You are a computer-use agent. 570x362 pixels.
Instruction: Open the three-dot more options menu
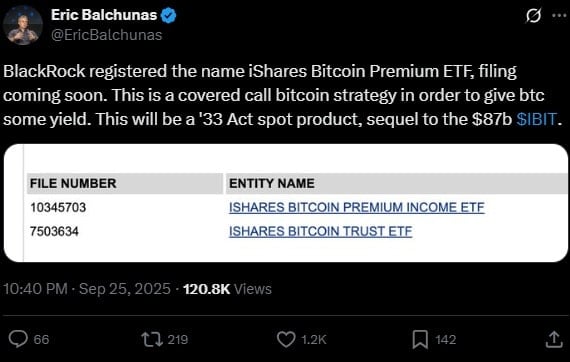pyautogui.click(x=559, y=16)
